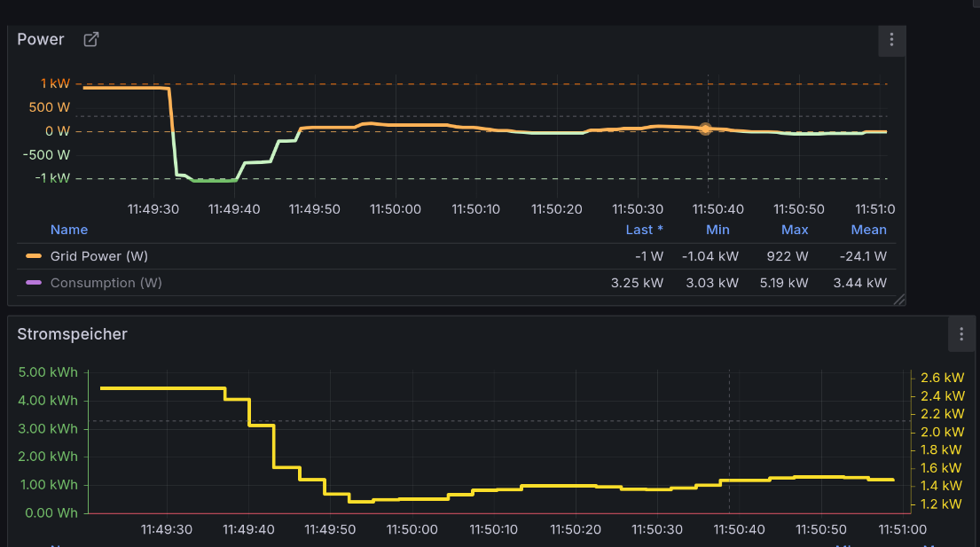Open the external link icon beside Power title
This screenshot has width=980, height=547.
coord(90,39)
